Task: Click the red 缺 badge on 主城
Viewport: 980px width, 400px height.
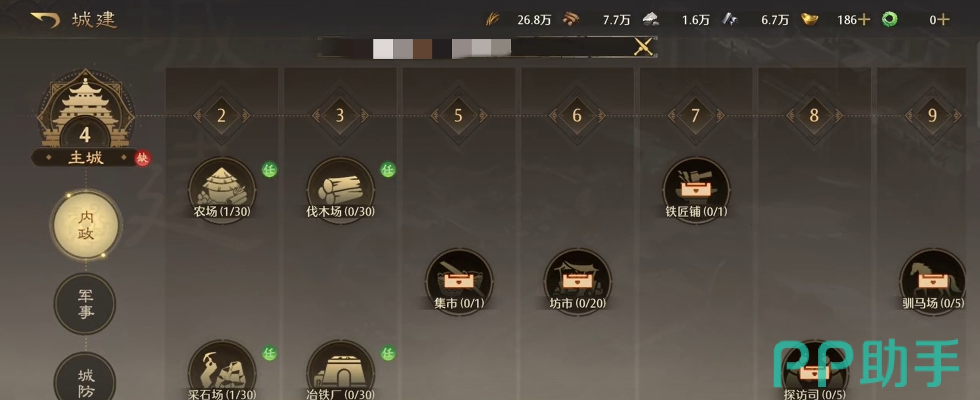Action: (142, 158)
